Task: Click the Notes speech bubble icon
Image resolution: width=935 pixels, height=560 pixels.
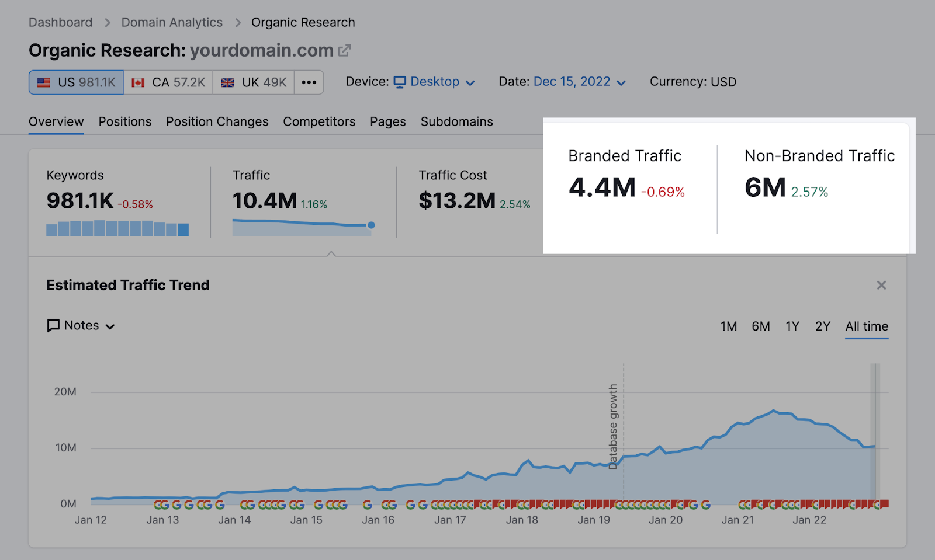Action: pos(53,325)
